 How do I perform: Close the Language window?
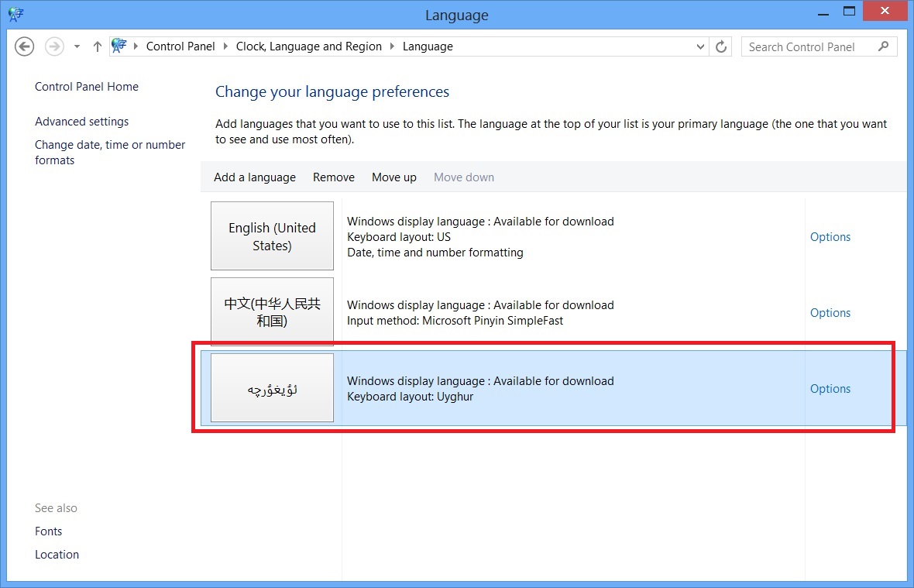point(885,11)
